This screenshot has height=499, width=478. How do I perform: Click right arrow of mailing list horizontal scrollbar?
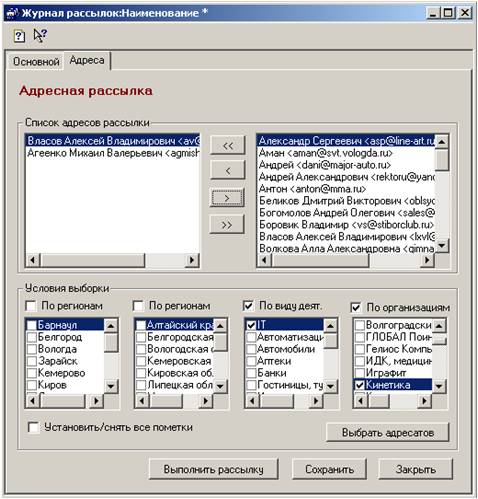pyautogui.click(x=192, y=260)
